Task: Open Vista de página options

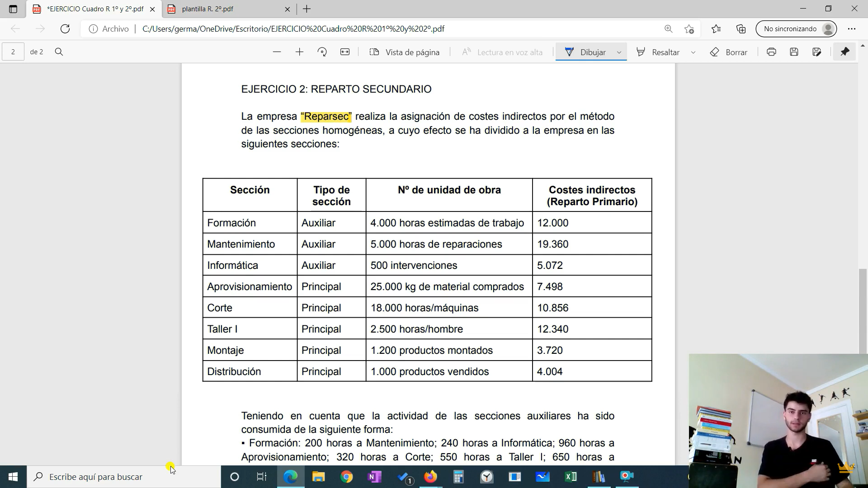Action: [x=404, y=52]
